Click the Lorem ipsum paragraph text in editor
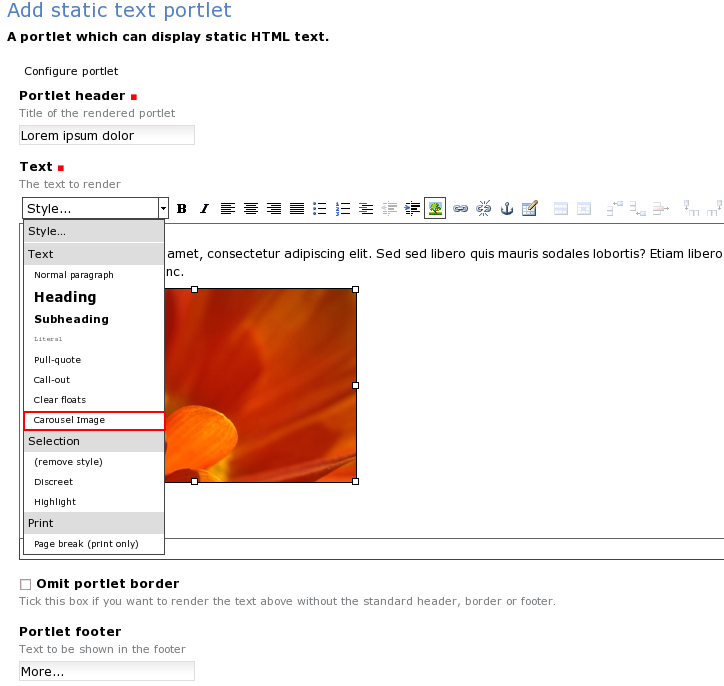Image resolution: width=724 pixels, height=686 pixels. pos(444,262)
